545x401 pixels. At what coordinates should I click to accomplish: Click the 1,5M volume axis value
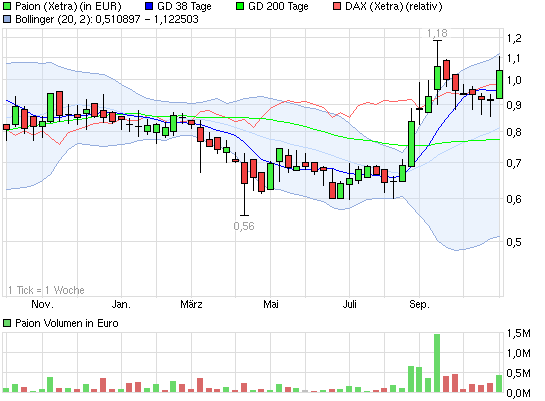click(519, 334)
